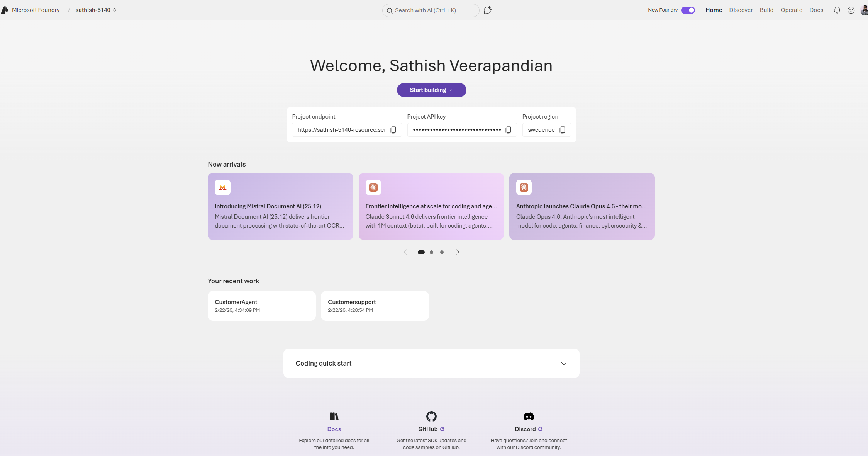Open the Operate menu item
This screenshot has height=456, width=868.
[x=791, y=10]
